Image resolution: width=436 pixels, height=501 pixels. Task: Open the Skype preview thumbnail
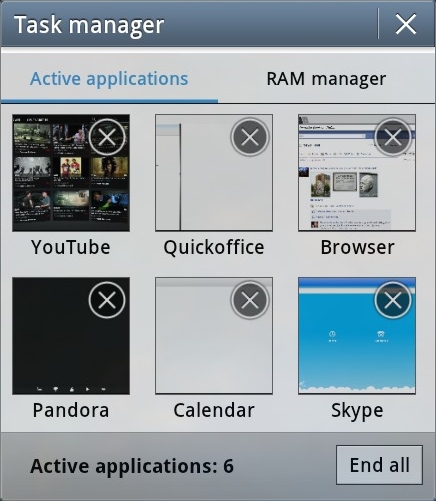tap(357, 336)
